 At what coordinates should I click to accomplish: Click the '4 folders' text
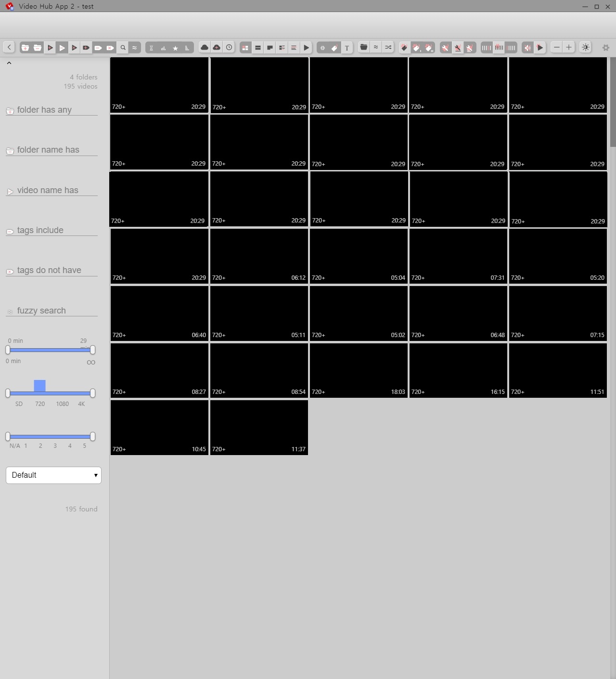[x=83, y=77]
